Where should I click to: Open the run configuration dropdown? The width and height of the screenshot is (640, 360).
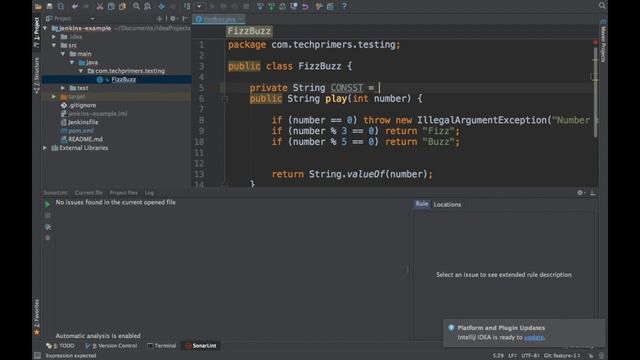point(199,6)
